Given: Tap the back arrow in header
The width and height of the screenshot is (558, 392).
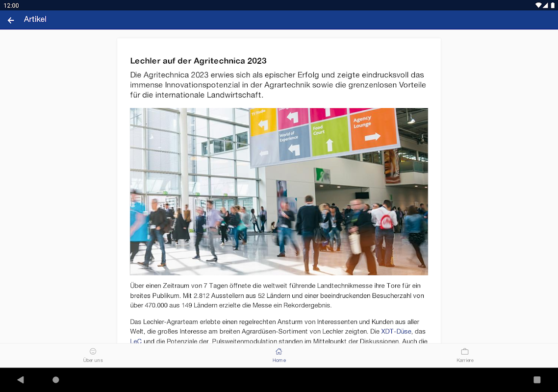Looking at the screenshot, I should pyautogui.click(x=11, y=20).
